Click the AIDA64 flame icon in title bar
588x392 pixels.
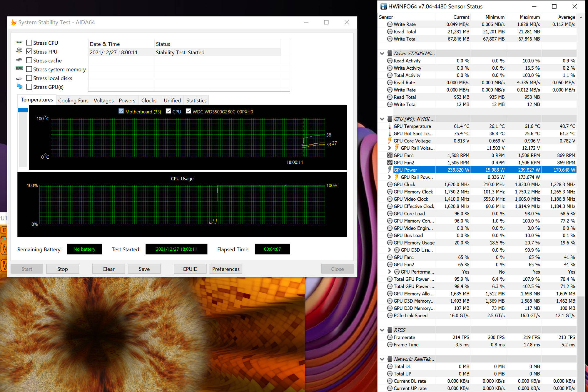click(x=14, y=22)
